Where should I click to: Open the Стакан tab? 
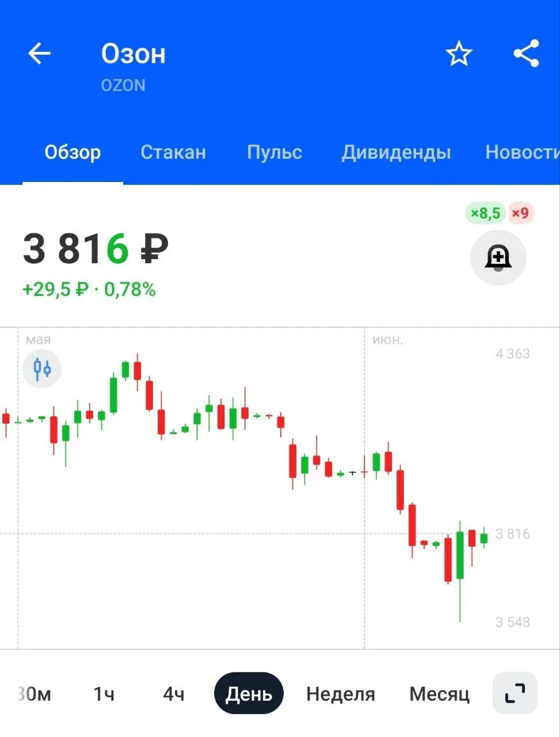pos(173,152)
